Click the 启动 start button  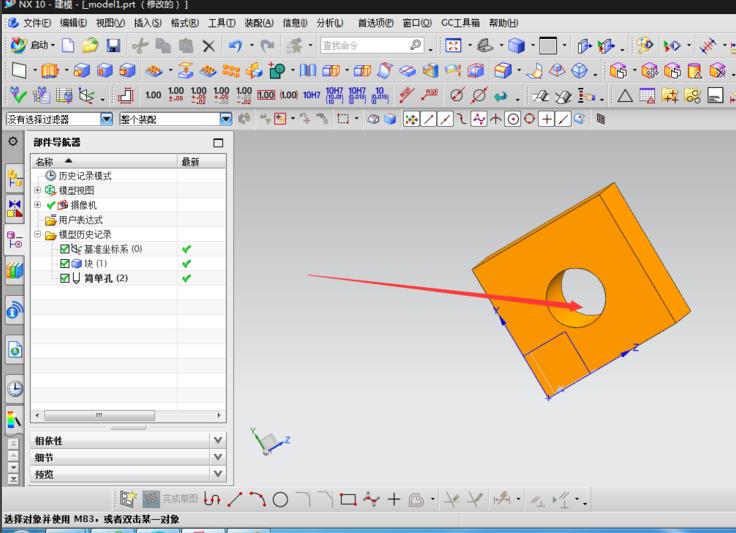[32, 46]
